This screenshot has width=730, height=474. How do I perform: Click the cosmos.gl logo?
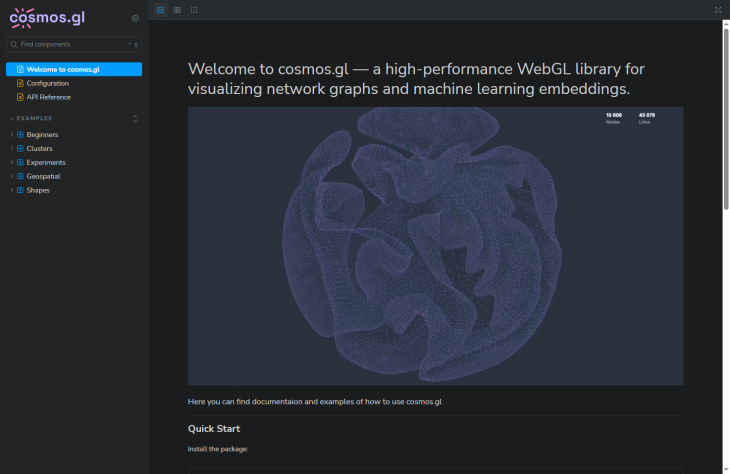click(x=47, y=18)
